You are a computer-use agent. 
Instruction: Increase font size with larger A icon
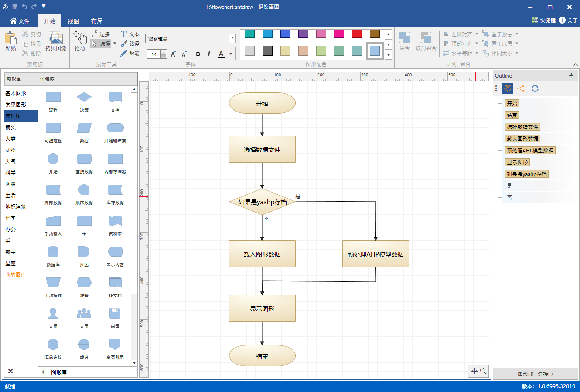click(173, 54)
